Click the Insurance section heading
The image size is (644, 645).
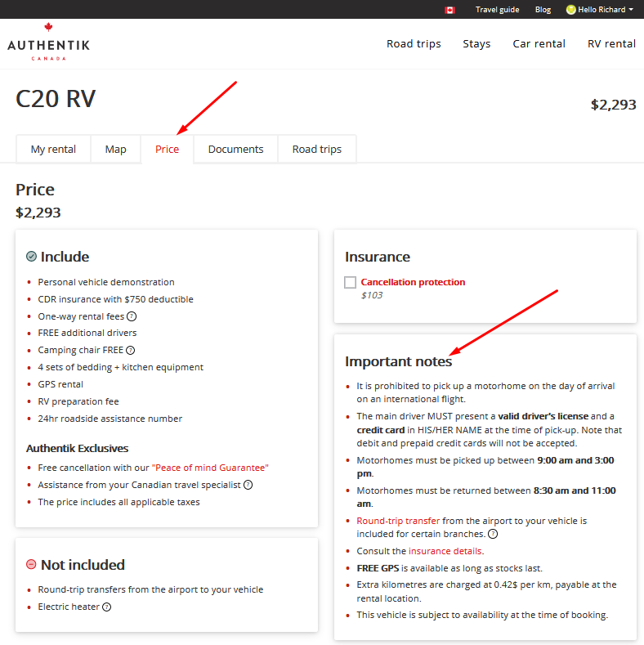(377, 257)
